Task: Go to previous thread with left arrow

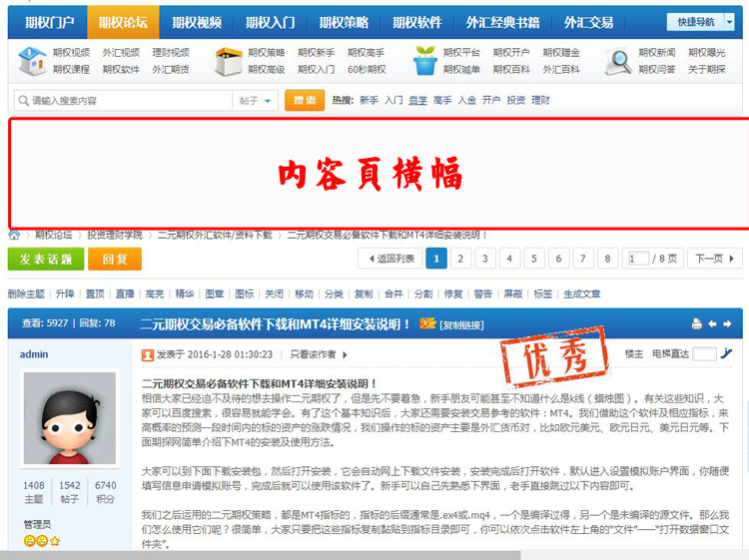Action: coord(712,324)
